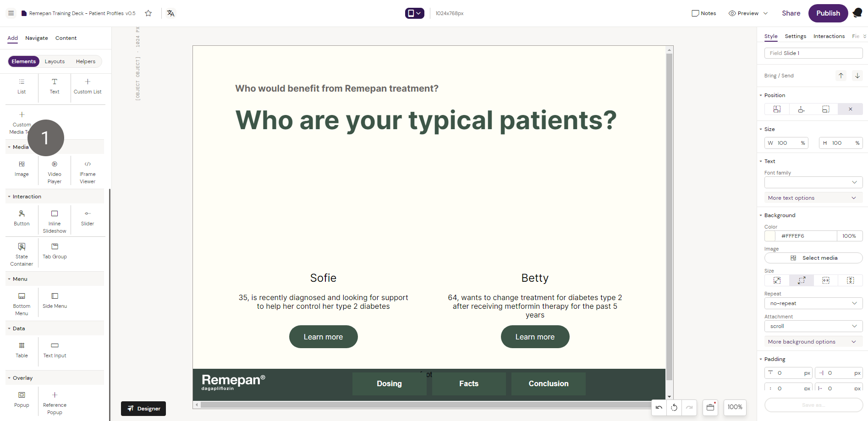Open the Navigate tab

point(37,38)
